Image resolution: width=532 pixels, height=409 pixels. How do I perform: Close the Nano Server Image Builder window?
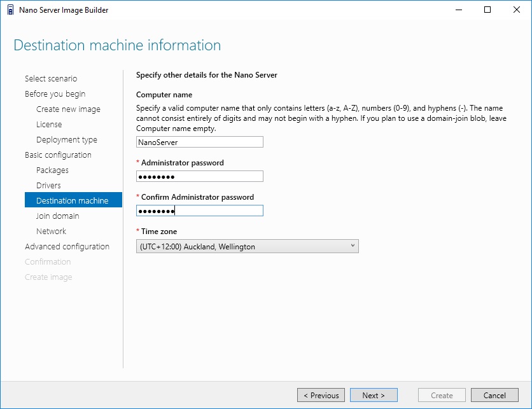coord(516,10)
